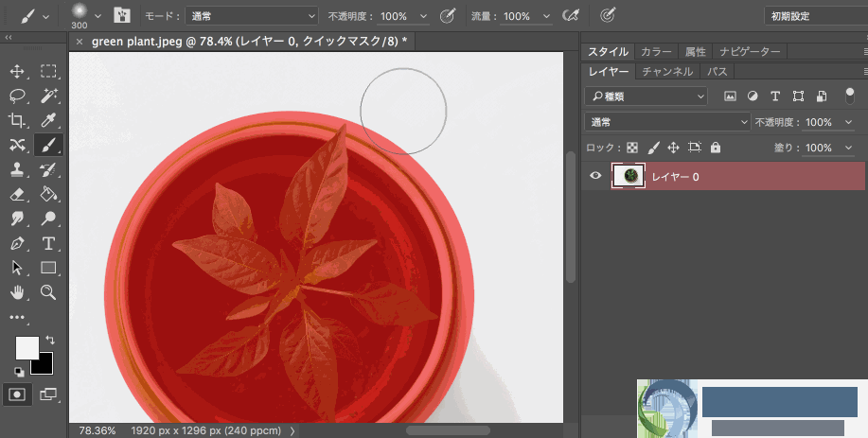The image size is (868, 438).
Task: Toggle layer filtering switch
Action: click(x=850, y=96)
